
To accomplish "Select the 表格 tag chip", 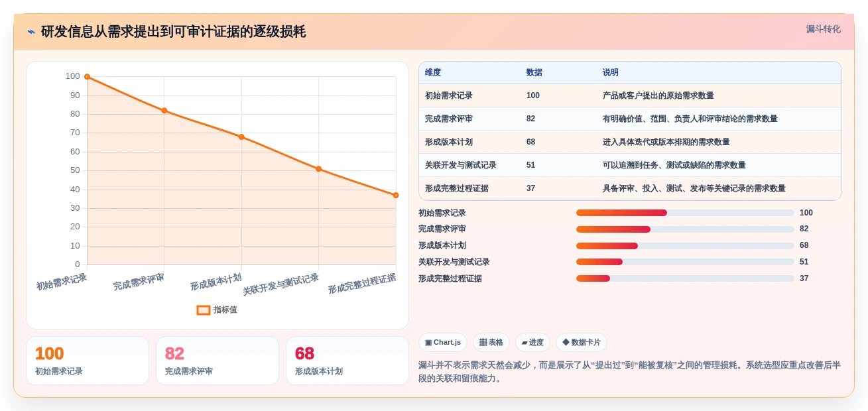I will [x=491, y=342].
